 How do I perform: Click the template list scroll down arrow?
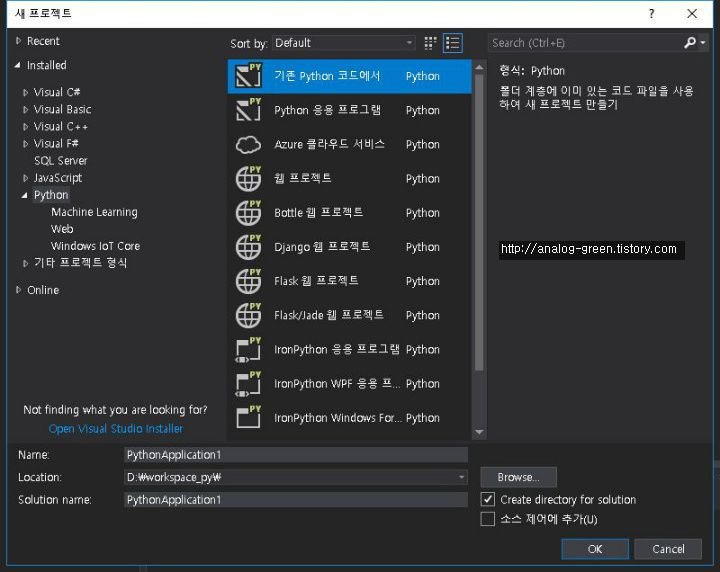(x=479, y=432)
